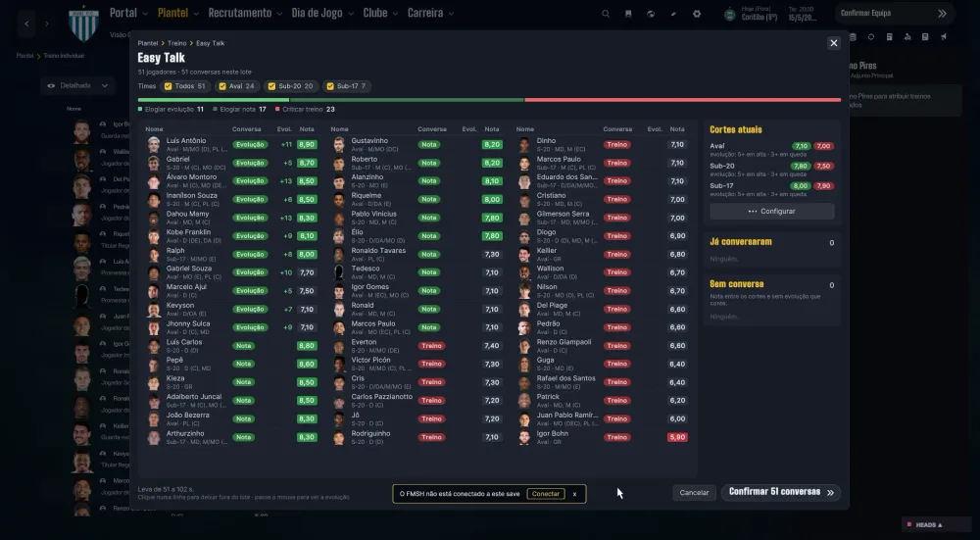The height and width of the screenshot is (540, 980).
Task: Click the Treino breadcrumb link in dialog
Action: (x=176, y=43)
